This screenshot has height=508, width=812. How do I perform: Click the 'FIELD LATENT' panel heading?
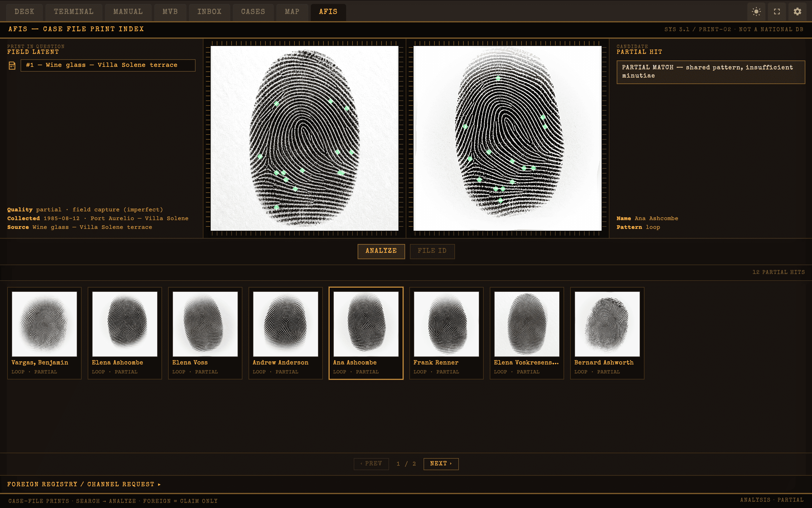pos(33,52)
